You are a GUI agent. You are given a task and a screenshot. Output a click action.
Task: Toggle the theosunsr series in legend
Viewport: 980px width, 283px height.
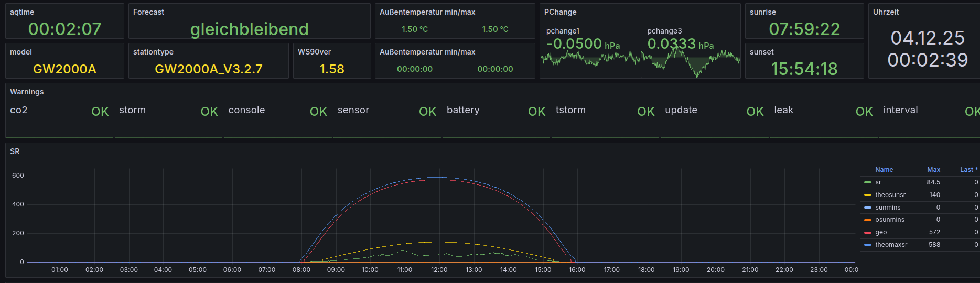890,195
